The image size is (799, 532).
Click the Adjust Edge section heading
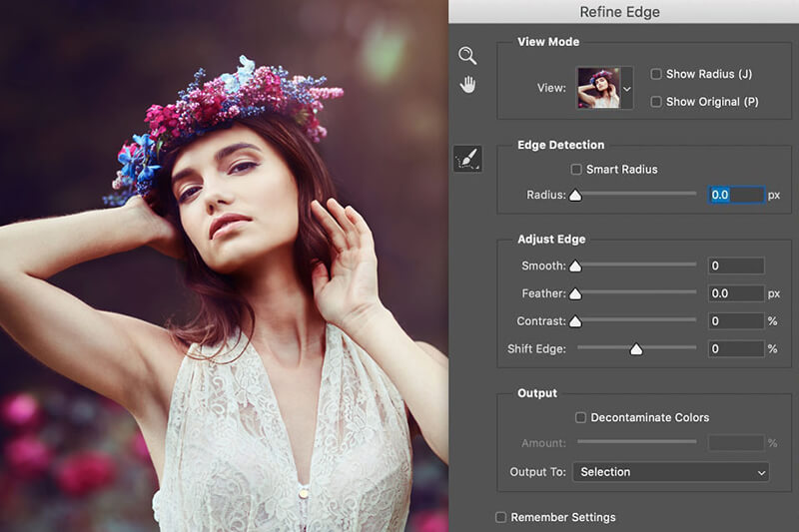[551, 240]
